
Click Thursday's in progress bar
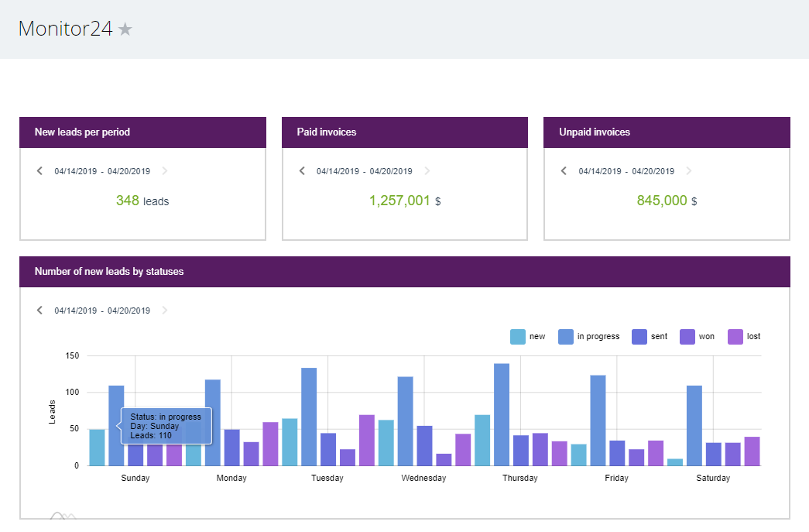click(501, 414)
